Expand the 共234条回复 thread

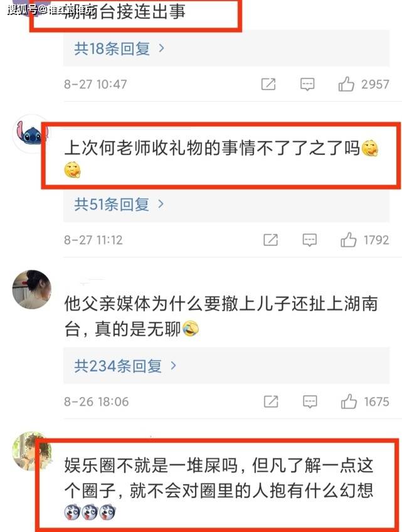[x=125, y=366]
